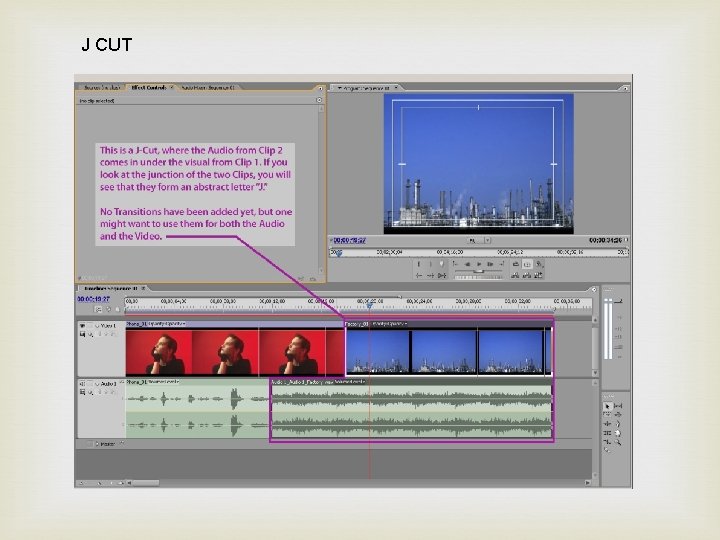Viewport: 720px width, 540px height.
Task: Step back one frame
Action: (467, 264)
